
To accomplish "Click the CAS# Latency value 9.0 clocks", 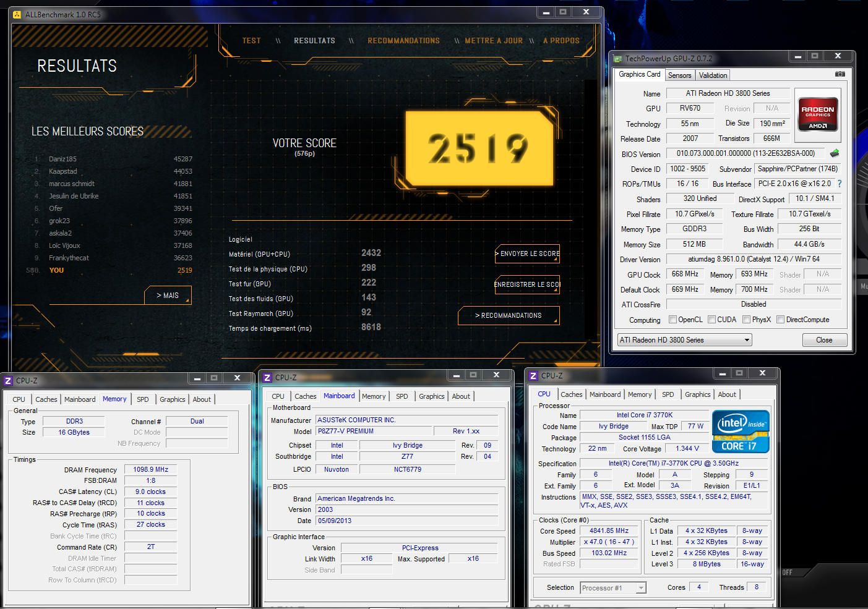I will tap(151, 492).
